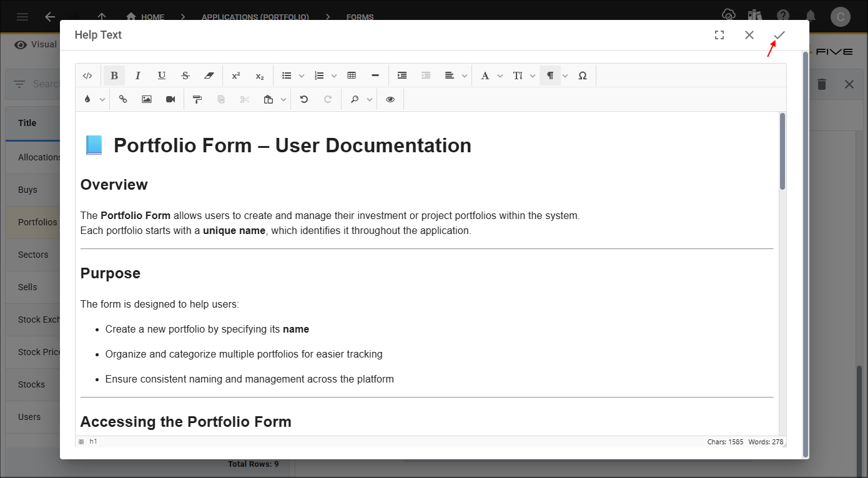
Task: Toggle Bold formatting off
Action: (114, 76)
